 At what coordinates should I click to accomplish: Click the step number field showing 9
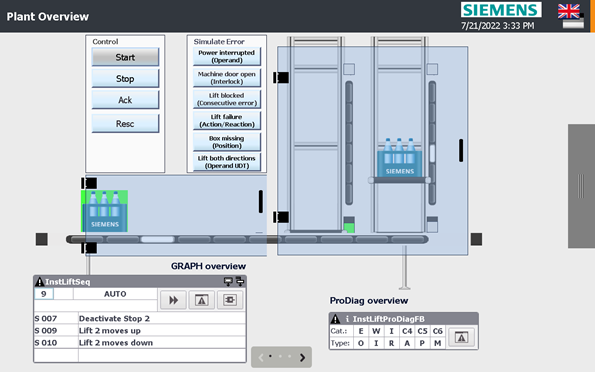pos(44,294)
